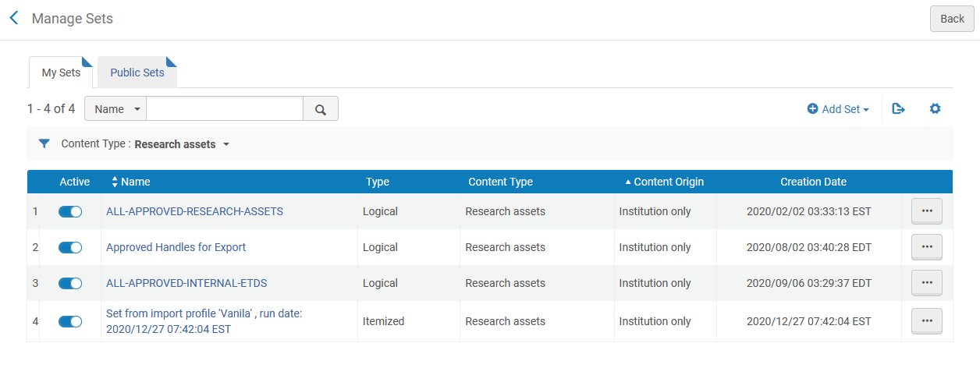980x368 pixels.
Task: Click the Content Type column header
Action: (500, 182)
